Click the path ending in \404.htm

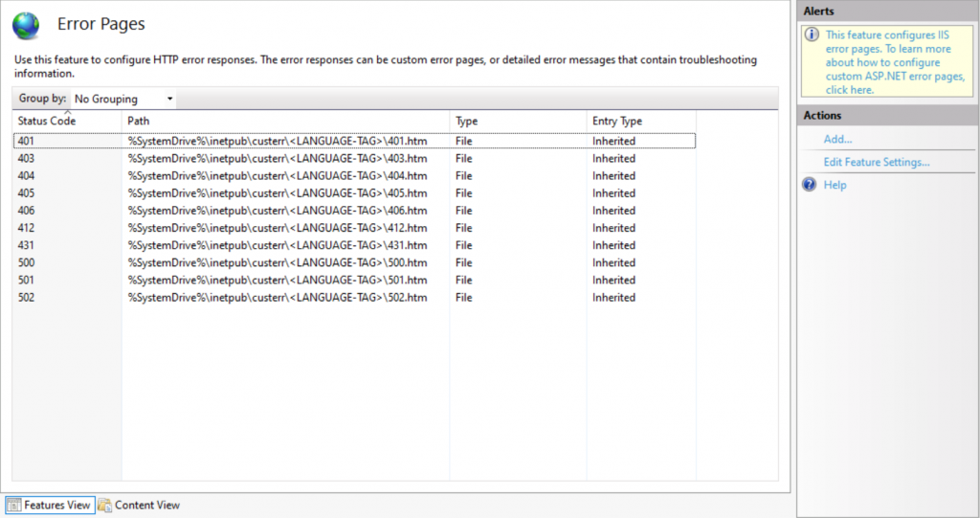[x=278, y=176]
